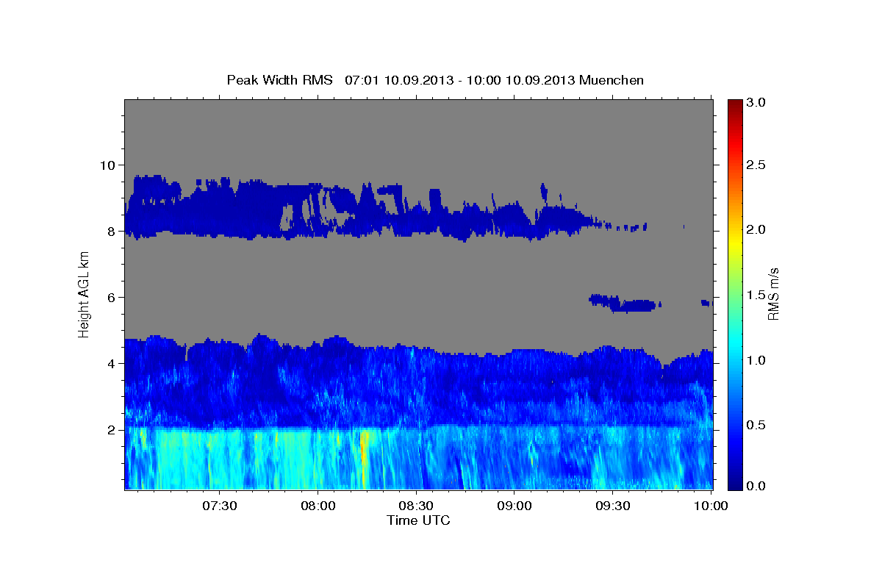
Task: Click the colorbar value 1.5
Action: click(x=757, y=295)
